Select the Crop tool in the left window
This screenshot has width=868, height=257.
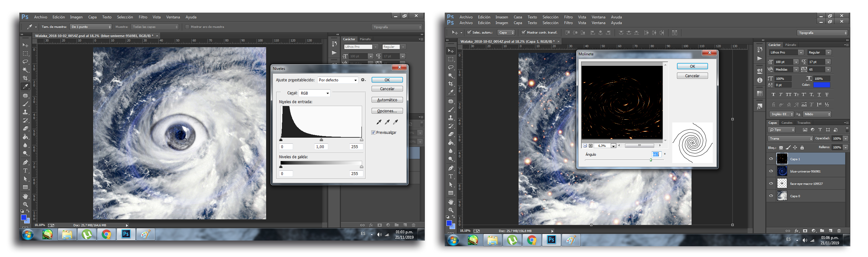25,78
